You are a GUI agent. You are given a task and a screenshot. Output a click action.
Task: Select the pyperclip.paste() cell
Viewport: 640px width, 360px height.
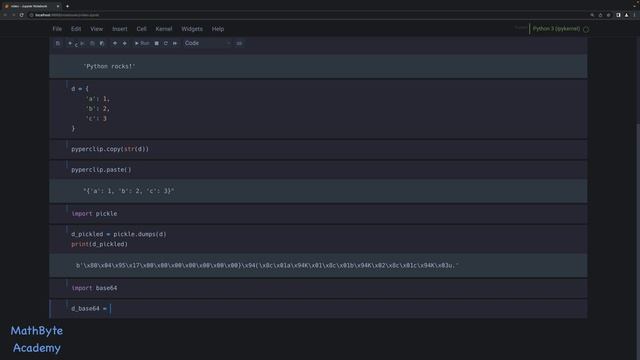pos(318,170)
